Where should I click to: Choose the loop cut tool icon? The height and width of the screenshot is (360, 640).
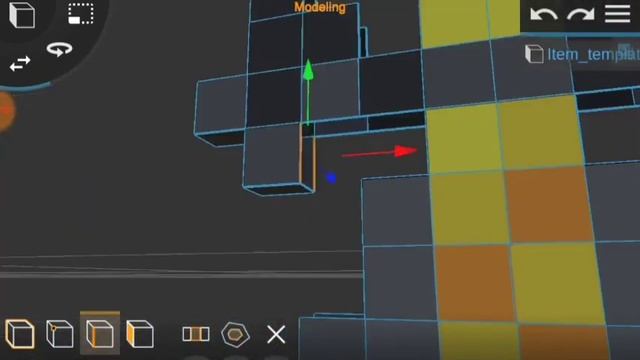196,334
